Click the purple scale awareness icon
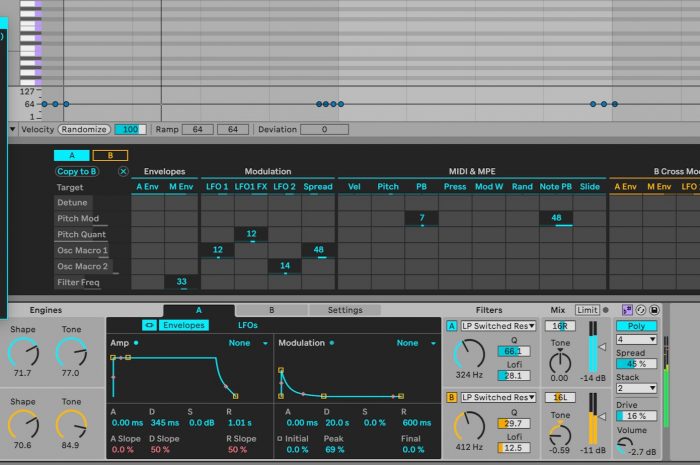Image resolution: width=700 pixels, height=465 pixels. [627, 310]
